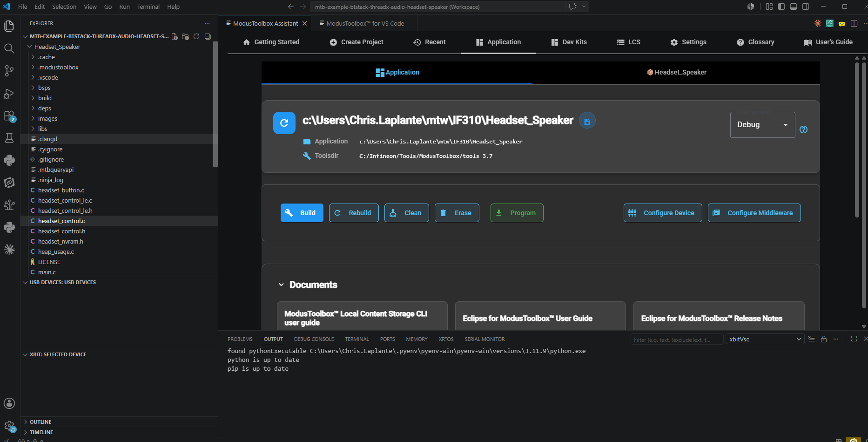Image resolution: width=868 pixels, height=442 pixels.
Task: Open main.c in the Explorer
Action: pyautogui.click(x=119, y=272)
